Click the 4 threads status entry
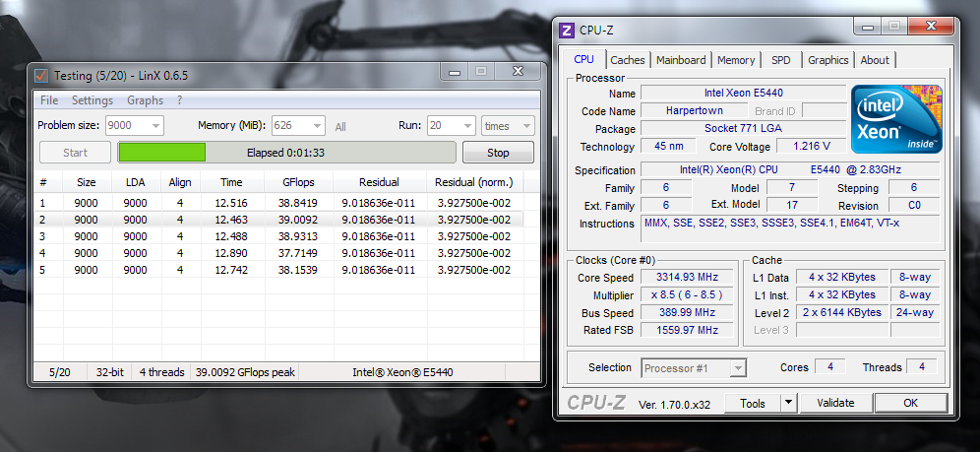980x452 pixels. point(162,372)
